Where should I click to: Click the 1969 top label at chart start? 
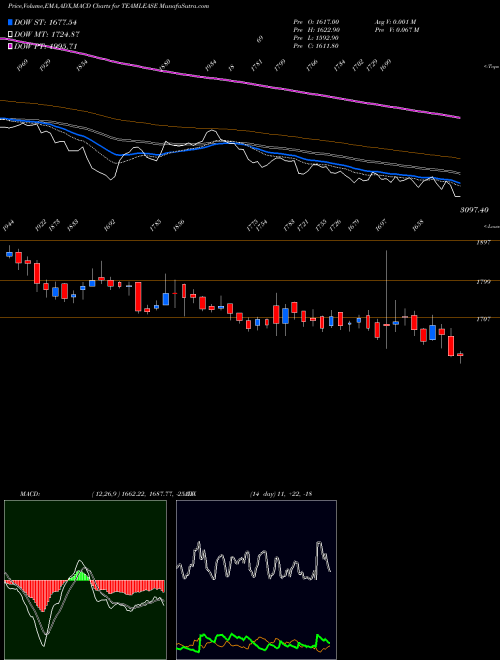pyautogui.click(x=22, y=65)
